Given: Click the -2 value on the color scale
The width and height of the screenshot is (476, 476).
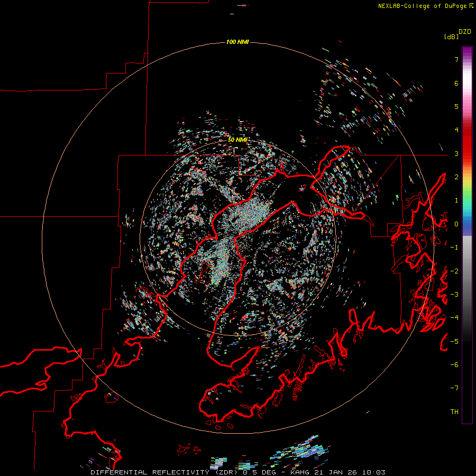Looking at the screenshot, I should click(x=454, y=271).
